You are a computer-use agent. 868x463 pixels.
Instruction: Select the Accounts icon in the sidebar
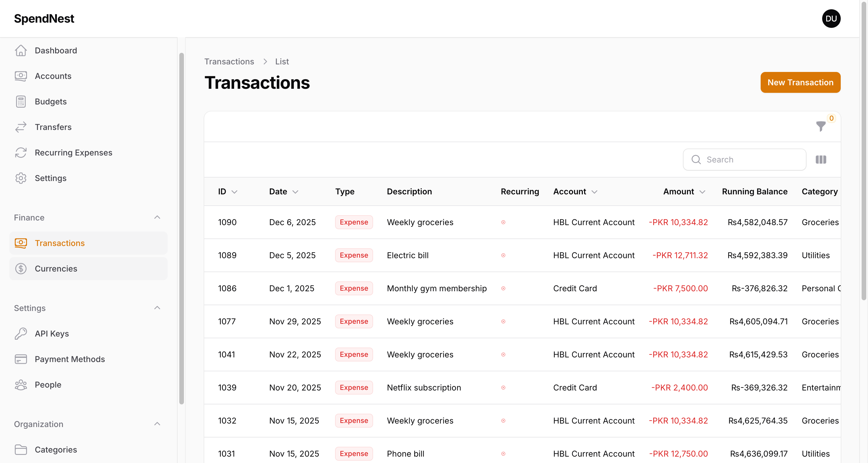[x=21, y=76]
